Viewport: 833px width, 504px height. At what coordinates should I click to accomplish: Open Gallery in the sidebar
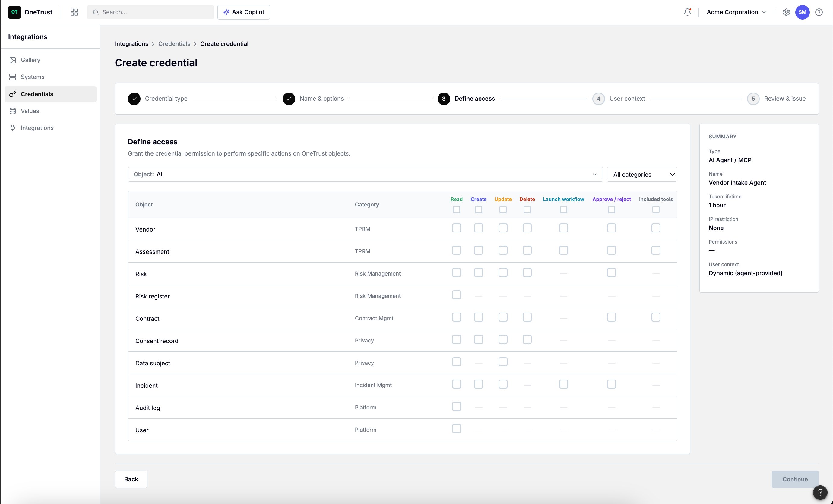pyautogui.click(x=50, y=60)
